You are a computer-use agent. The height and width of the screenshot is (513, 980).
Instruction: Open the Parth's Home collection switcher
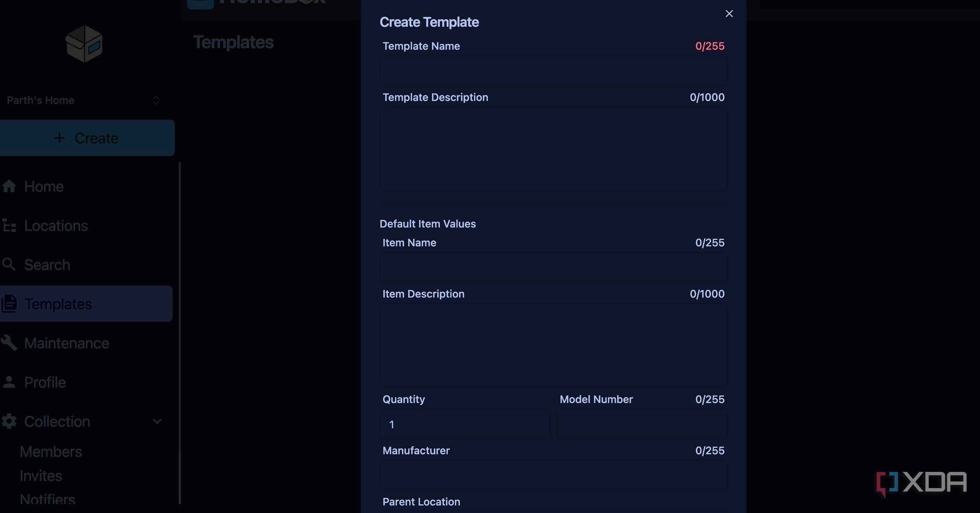pos(84,101)
